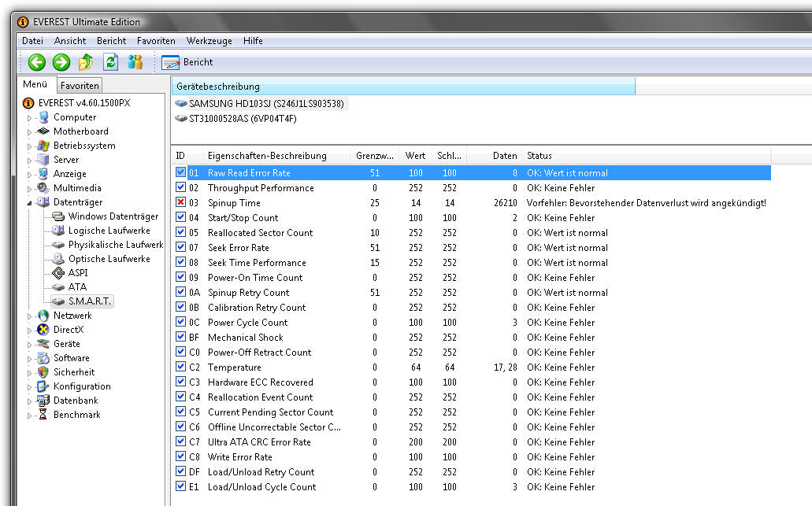Select the Sicherheit shield icon
Screen dimensions: 812x506
43,372
